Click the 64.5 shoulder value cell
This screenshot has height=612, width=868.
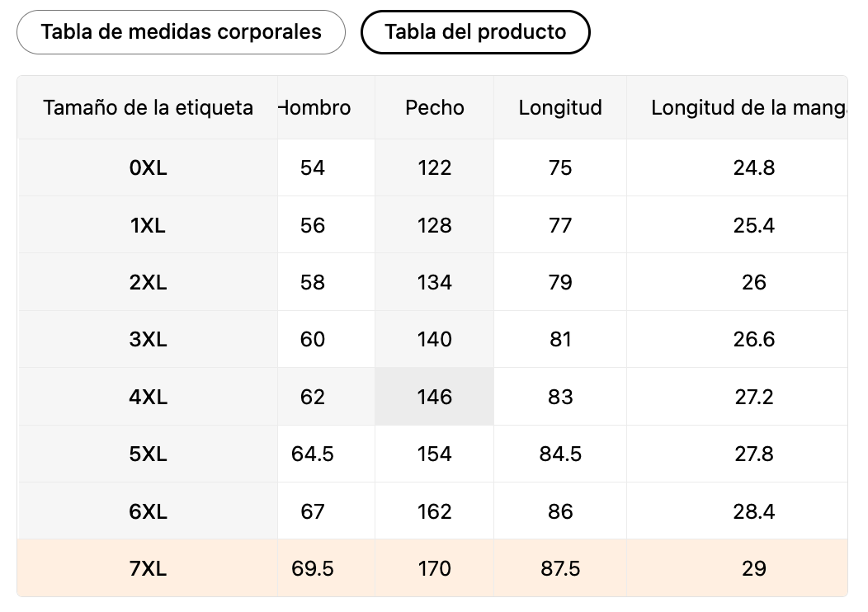coord(313,454)
